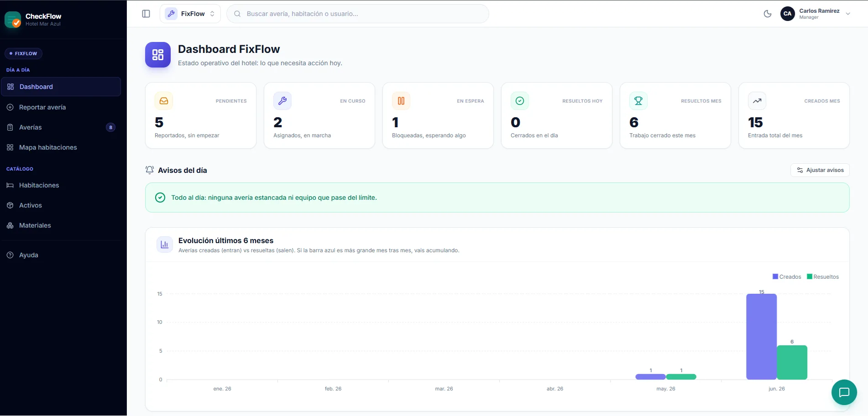Viewport: 868px width, 416px height.
Task: Click the Evolución bar chart icon
Action: 165,244
